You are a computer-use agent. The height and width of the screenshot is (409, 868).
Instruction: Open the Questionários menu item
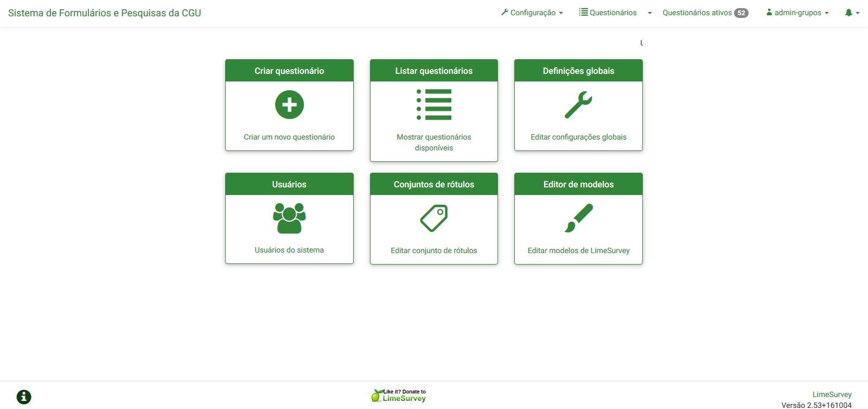point(608,12)
